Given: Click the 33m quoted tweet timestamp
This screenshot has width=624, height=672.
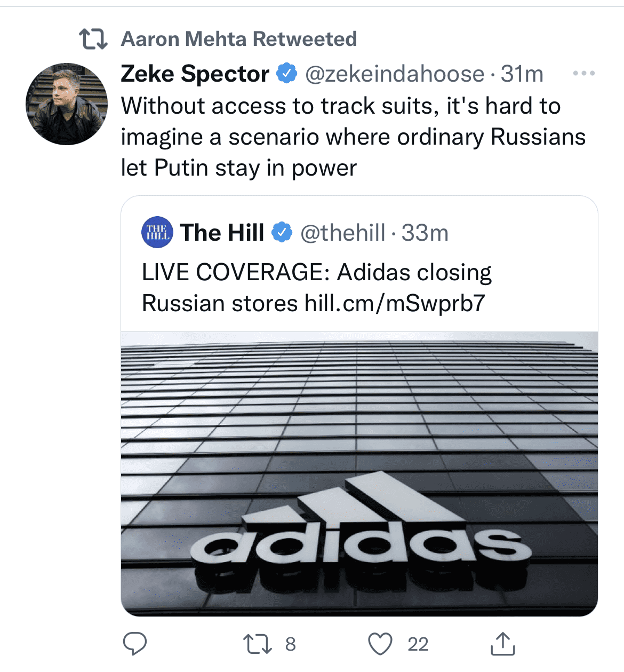Looking at the screenshot, I should click(x=425, y=233).
